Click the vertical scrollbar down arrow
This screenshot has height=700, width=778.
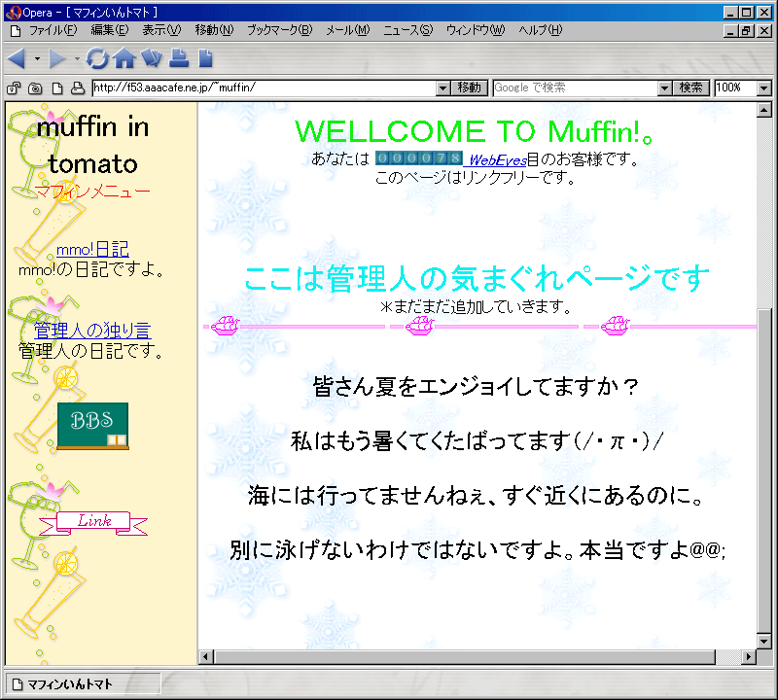(764, 642)
